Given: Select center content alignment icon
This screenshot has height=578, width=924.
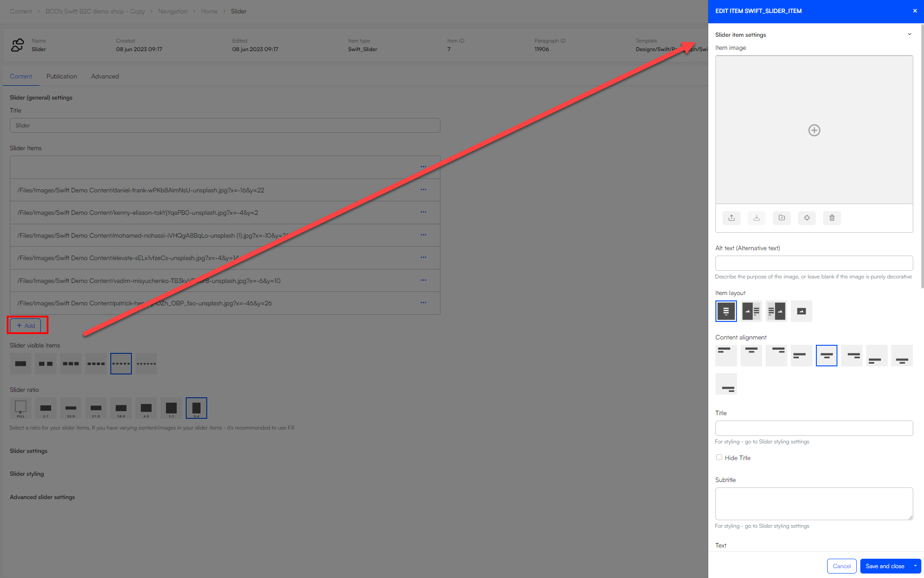Looking at the screenshot, I should click(x=826, y=354).
